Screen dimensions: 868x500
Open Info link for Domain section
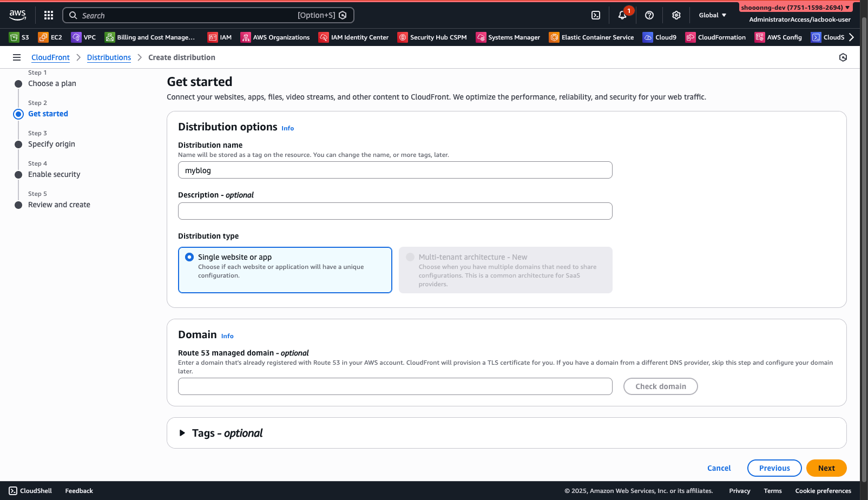pyautogui.click(x=227, y=336)
